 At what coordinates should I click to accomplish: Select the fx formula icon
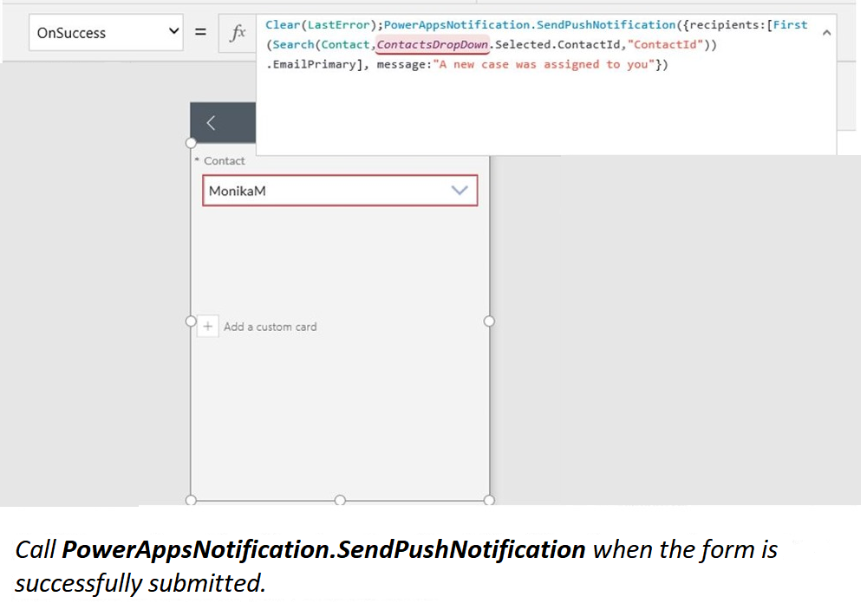[x=236, y=32]
